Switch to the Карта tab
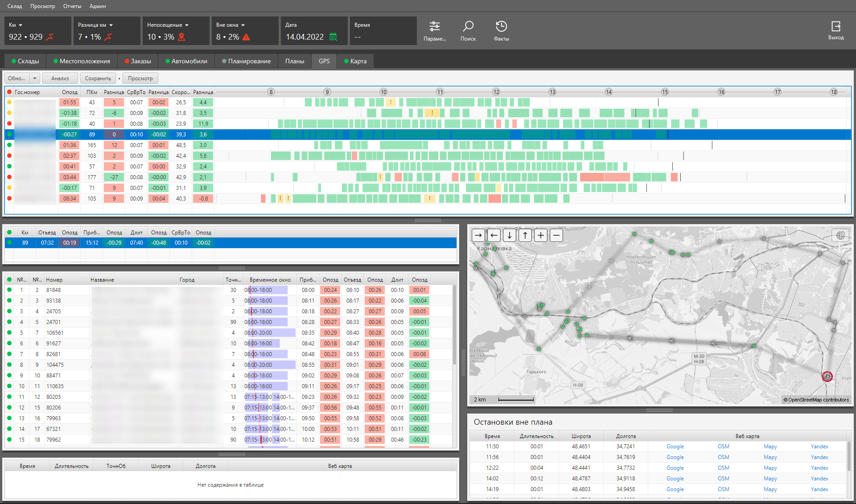Screen dimensions: 856x504 355,61
